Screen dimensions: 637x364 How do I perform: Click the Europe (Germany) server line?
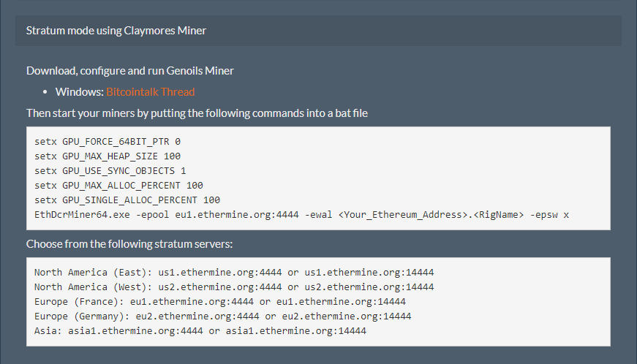coord(222,316)
